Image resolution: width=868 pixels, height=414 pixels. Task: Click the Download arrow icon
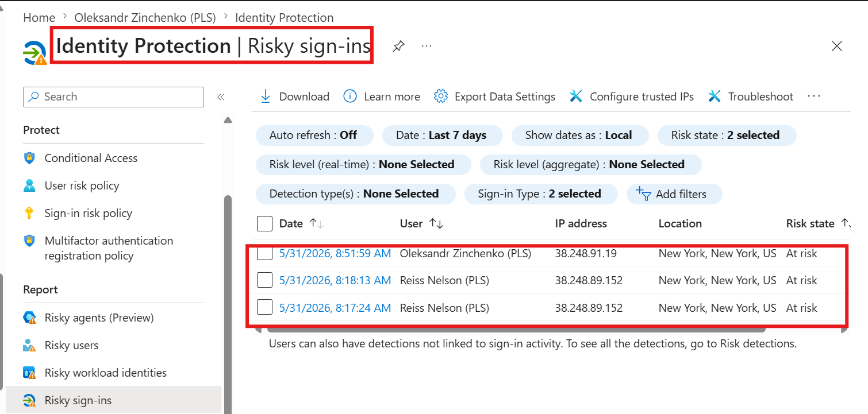[266, 96]
